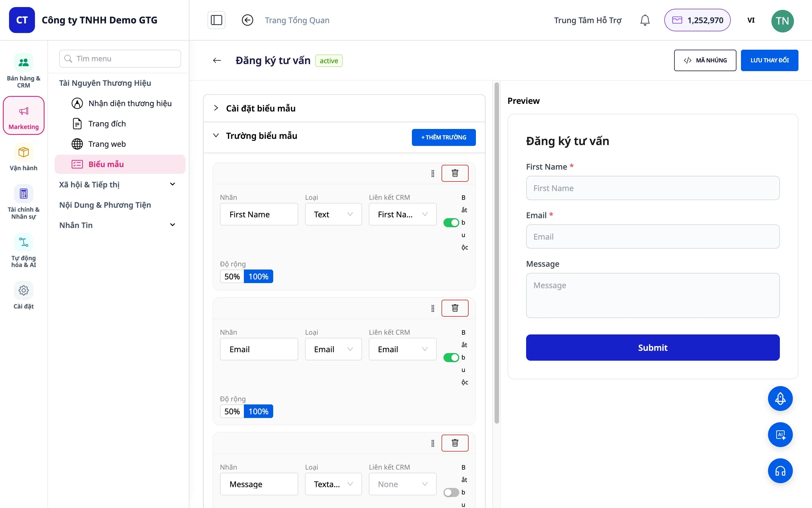Focus the Tìm menu search field
Screen dimensions: 812x508
click(x=120, y=59)
